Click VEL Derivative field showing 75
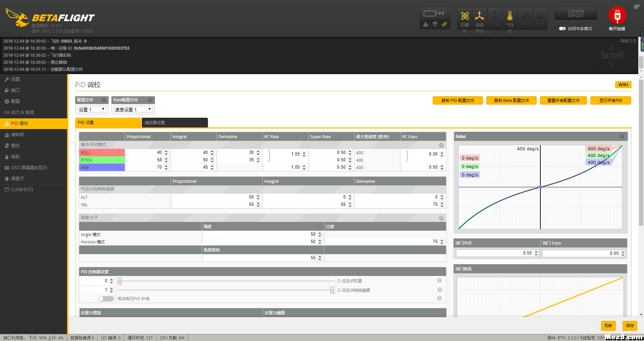This screenshot has width=644, height=341. click(x=399, y=204)
